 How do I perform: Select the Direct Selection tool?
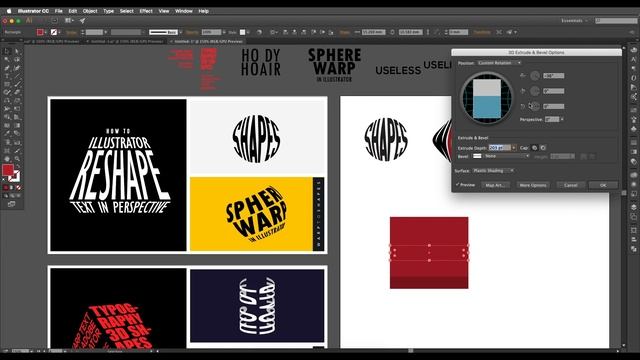coord(17,51)
